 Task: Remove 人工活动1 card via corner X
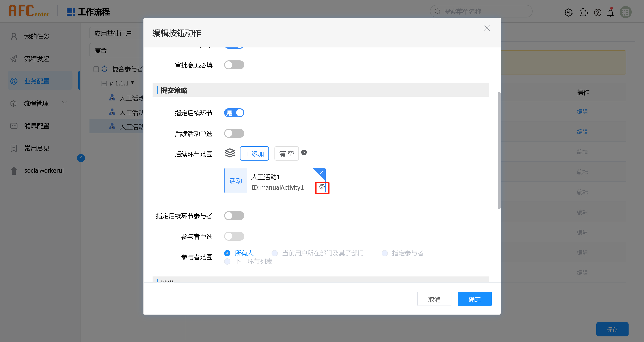coord(321,172)
